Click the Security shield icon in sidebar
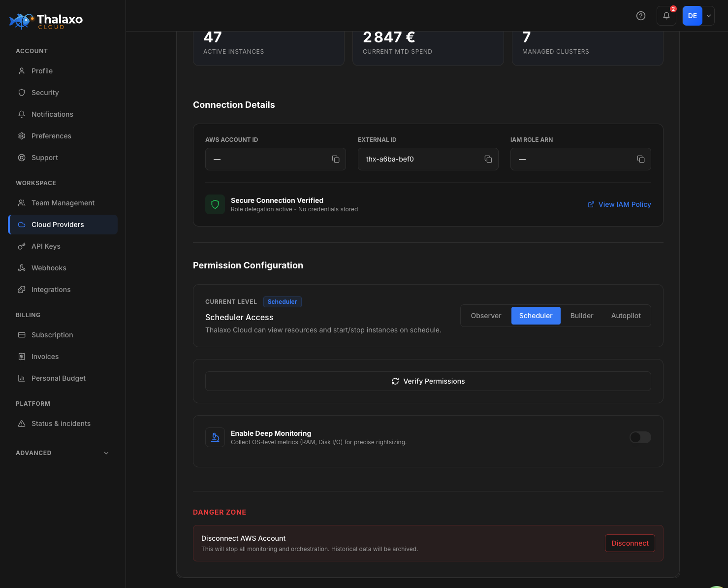This screenshot has width=728, height=588. tap(22, 93)
